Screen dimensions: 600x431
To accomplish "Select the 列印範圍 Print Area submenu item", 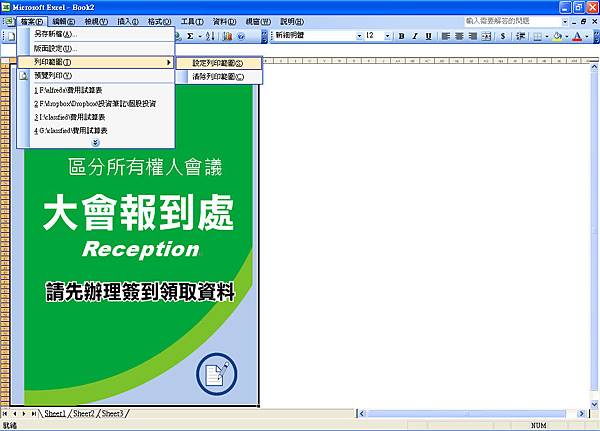I will [x=96, y=62].
